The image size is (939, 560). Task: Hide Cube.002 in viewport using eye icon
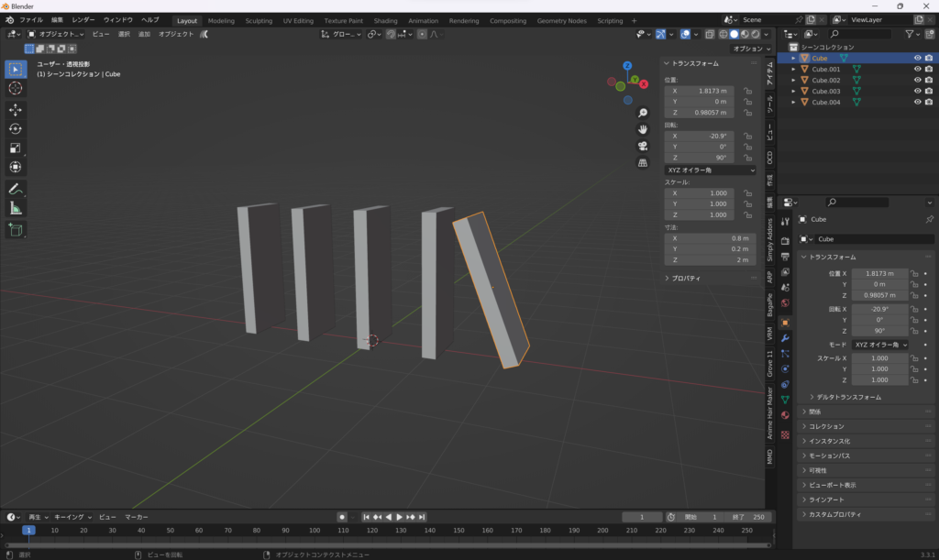pyautogui.click(x=917, y=81)
